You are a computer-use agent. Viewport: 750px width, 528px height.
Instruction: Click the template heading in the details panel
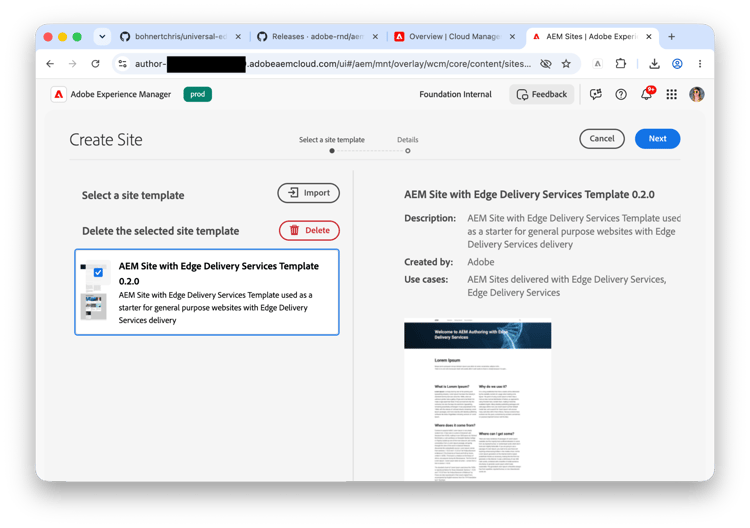[529, 195]
